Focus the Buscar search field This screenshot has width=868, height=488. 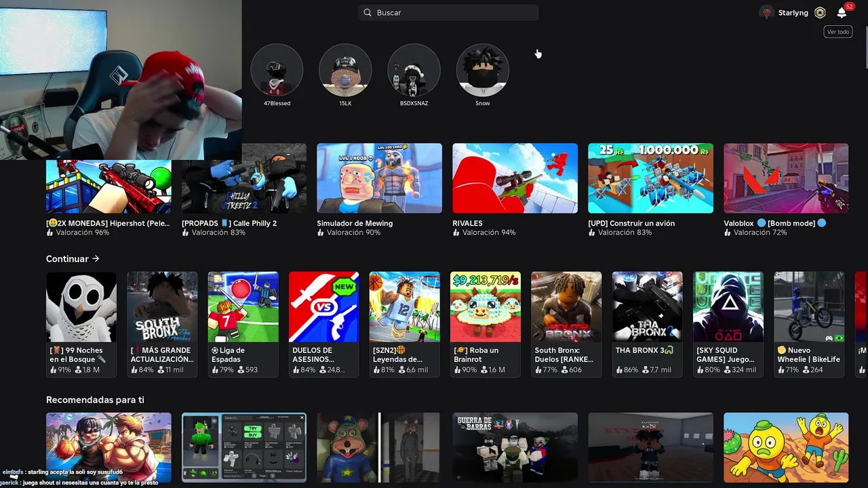tap(448, 13)
